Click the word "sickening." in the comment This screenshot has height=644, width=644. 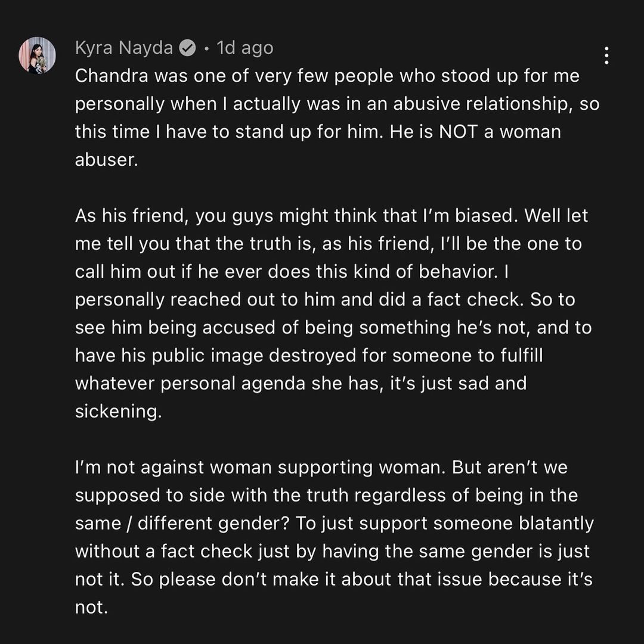tap(118, 411)
